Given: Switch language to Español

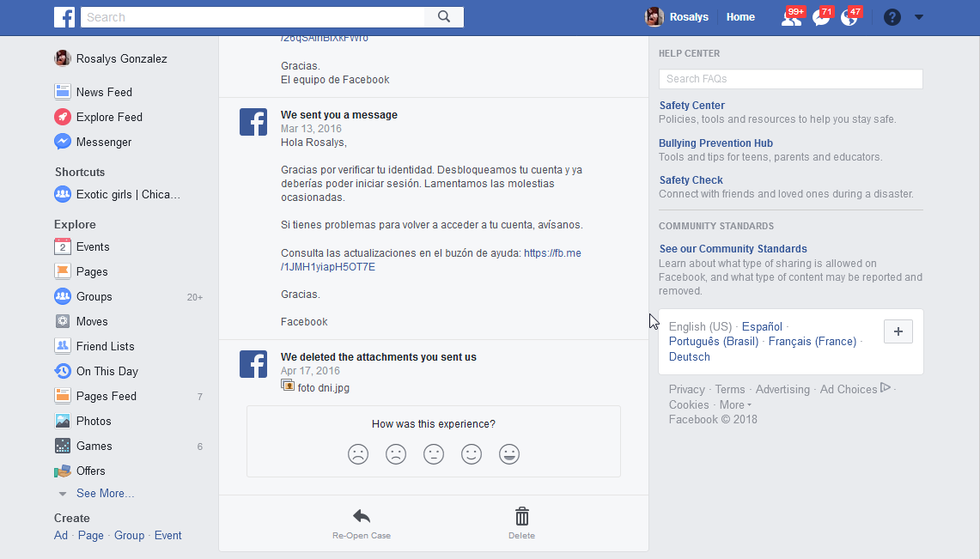Looking at the screenshot, I should tap(762, 326).
